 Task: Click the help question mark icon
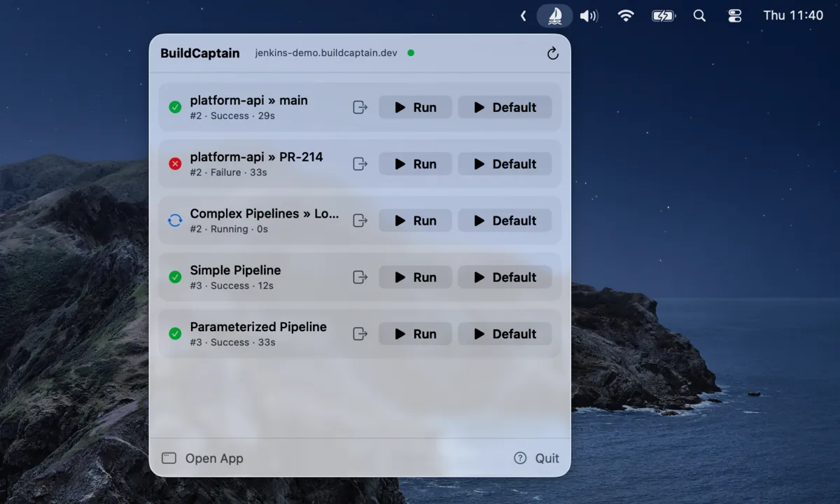tap(520, 458)
